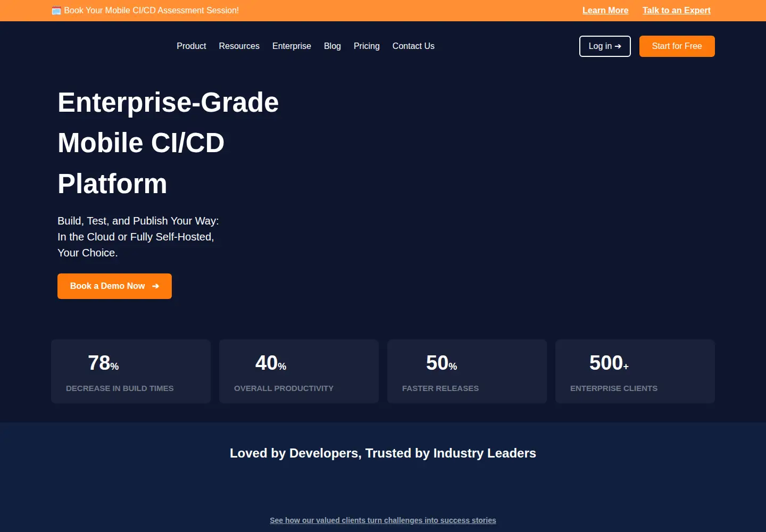The height and width of the screenshot is (532, 766).
Task: Open the Product menu
Action: tap(191, 46)
